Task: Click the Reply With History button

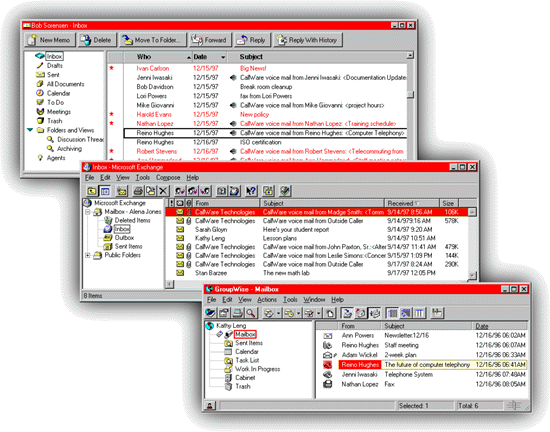Action: (308, 40)
